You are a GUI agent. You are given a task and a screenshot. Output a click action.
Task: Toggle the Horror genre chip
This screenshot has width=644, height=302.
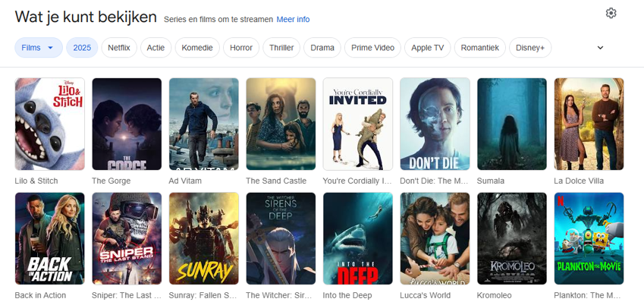point(241,48)
